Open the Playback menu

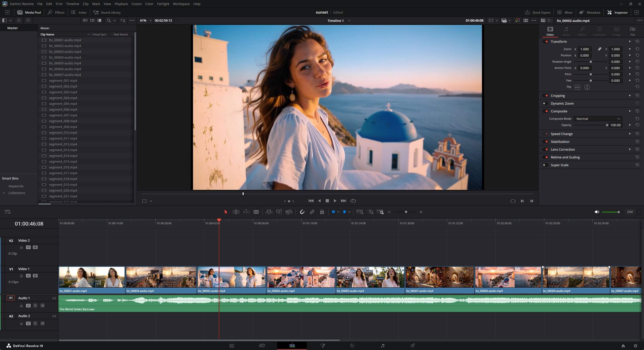pyautogui.click(x=121, y=4)
